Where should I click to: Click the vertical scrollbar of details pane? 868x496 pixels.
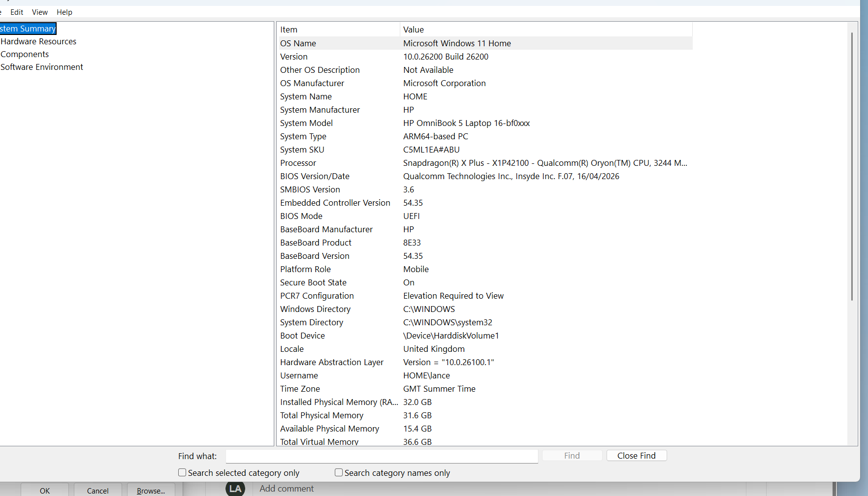coord(852,167)
